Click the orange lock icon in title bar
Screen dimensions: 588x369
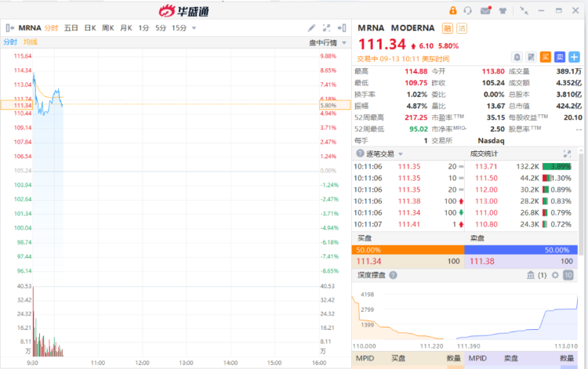(x=452, y=10)
